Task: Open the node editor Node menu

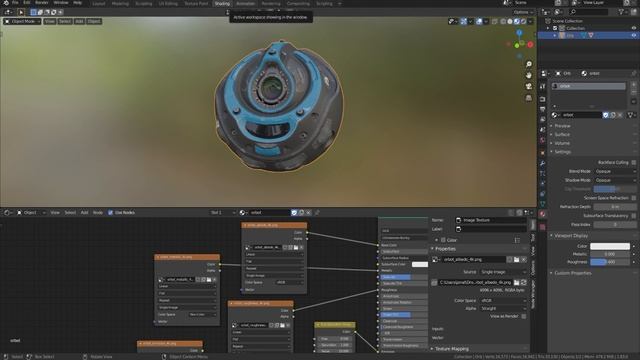Action: tap(98, 213)
